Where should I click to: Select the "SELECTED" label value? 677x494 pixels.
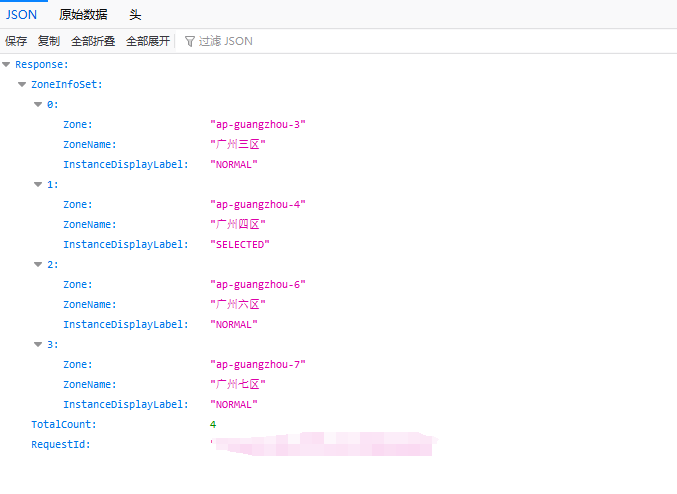point(240,244)
